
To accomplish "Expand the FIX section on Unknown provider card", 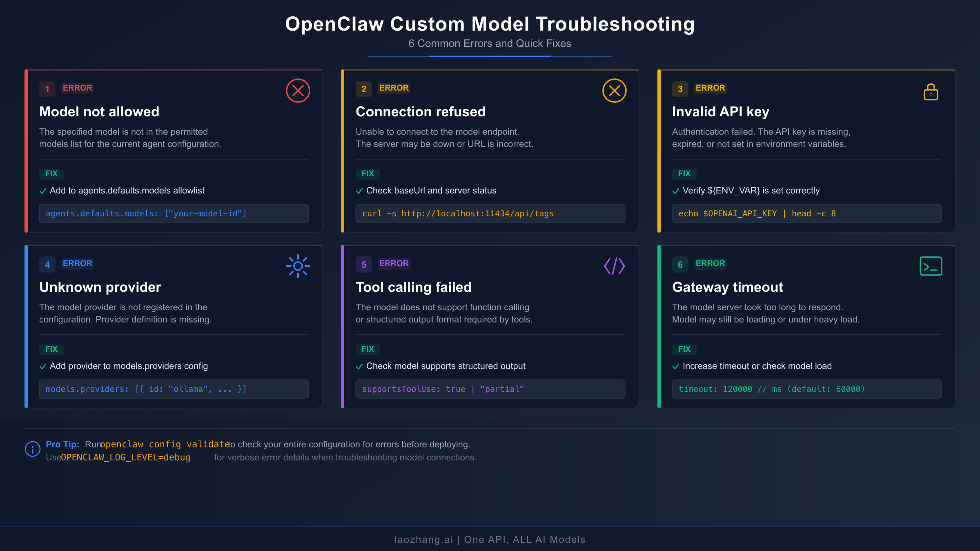I will pyautogui.click(x=51, y=349).
